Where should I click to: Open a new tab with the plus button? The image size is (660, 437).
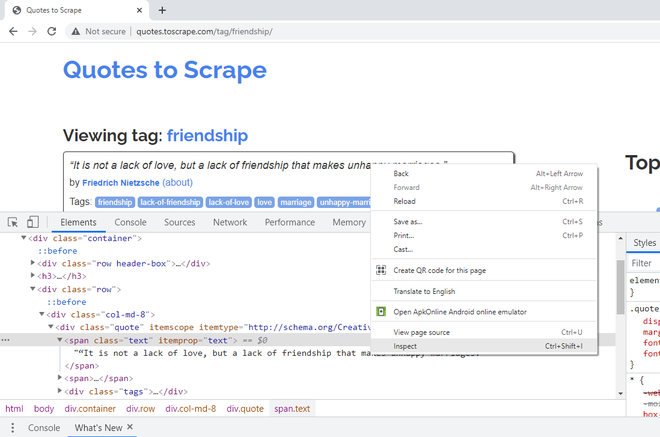162,10
